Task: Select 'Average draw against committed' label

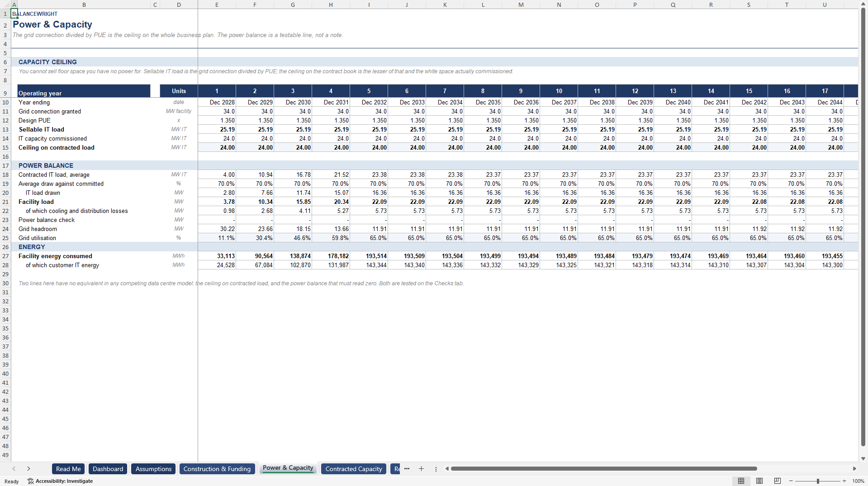Action: (61, 184)
